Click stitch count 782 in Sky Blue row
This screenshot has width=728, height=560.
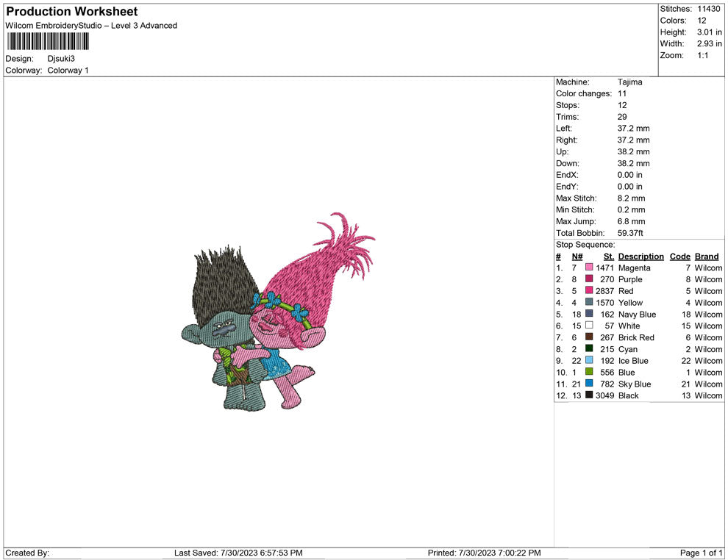point(607,384)
